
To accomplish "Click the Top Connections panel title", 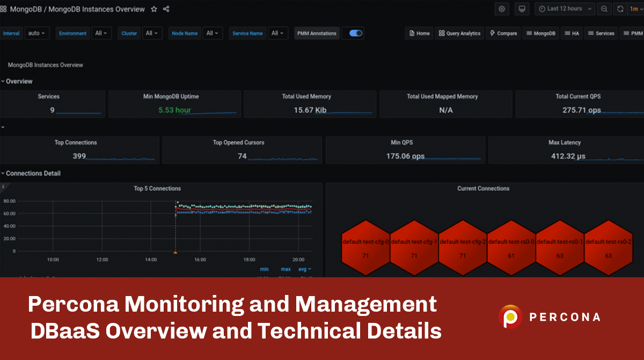I will pos(76,142).
